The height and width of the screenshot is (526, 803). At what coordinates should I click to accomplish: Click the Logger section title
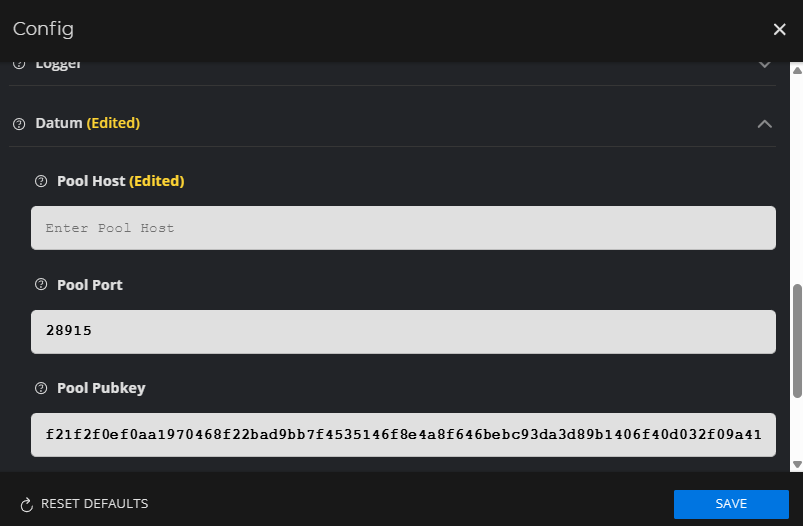point(58,65)
